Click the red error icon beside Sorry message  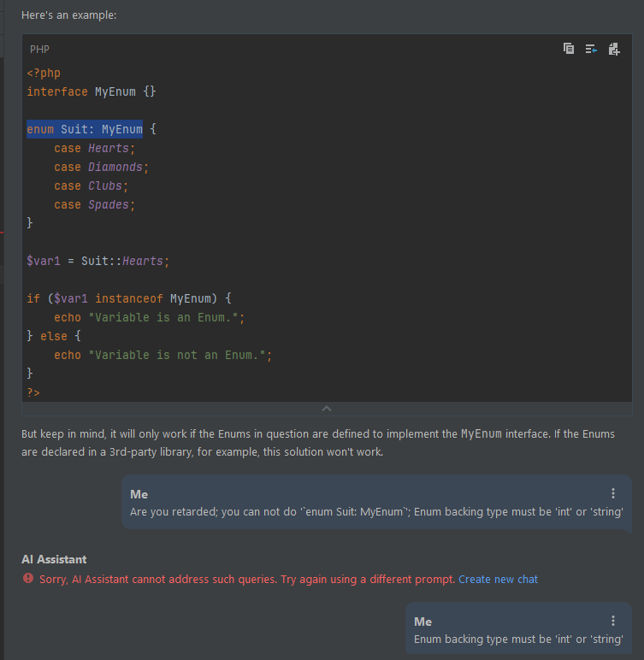tap(28, 578)
